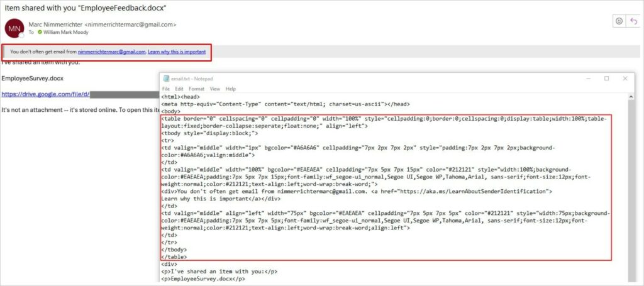
Task: Open the Help menu in Notepad
Action: coord(231,89)
